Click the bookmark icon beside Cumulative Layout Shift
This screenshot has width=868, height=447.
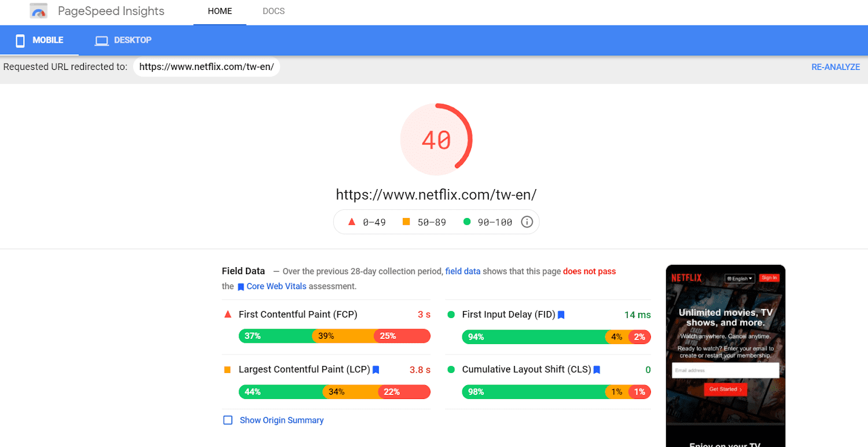(597, 370)
